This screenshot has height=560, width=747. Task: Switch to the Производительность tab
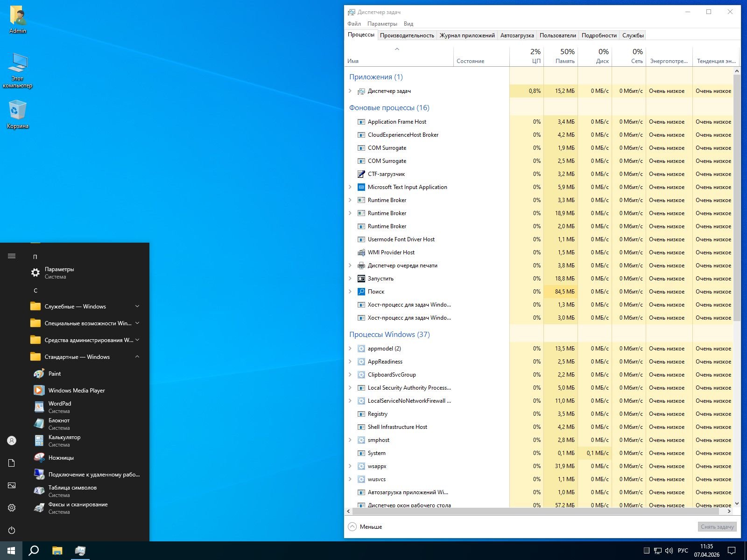coord(407,35)
